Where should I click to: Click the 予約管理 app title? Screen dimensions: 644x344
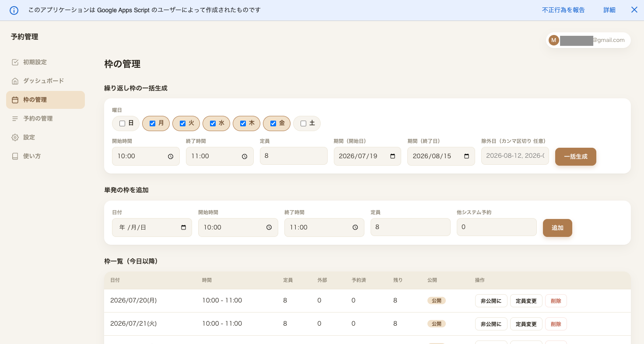click(x=24, y=37)
